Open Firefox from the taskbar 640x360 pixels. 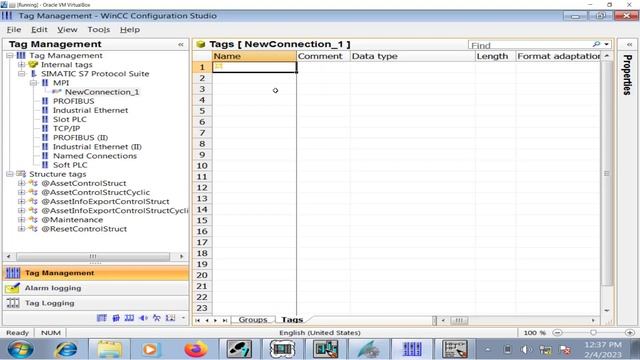pyautogui.click(x=196, y=349)
